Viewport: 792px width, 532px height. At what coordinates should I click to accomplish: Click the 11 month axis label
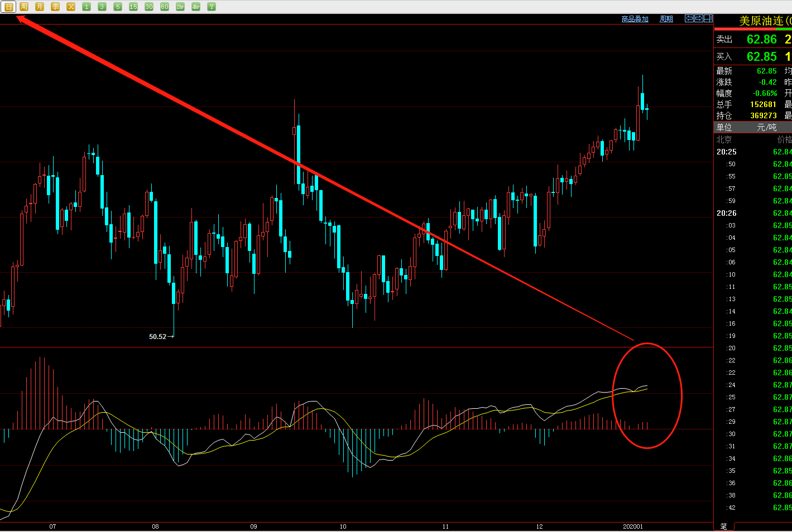point(445,526)
